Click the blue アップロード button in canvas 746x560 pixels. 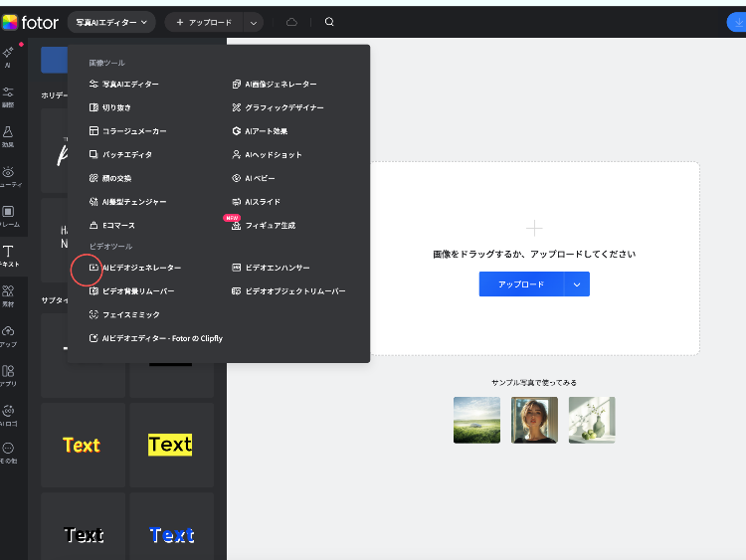point(521,284)
